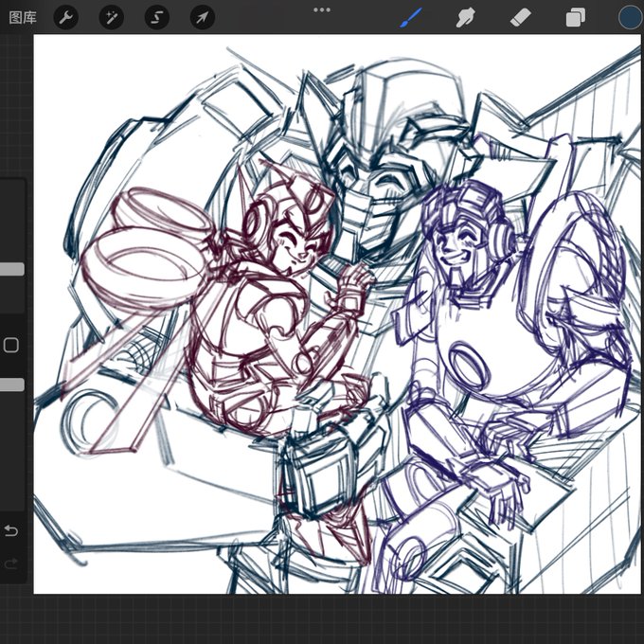This screenshot has height=644, width=644.
Task: Adjust the brush opacity slider handle
Action: point(12,385)
